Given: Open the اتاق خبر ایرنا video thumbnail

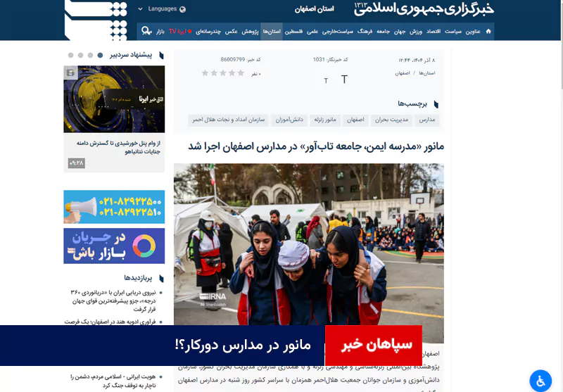Looking at the screenshot, I should point(114,99).
